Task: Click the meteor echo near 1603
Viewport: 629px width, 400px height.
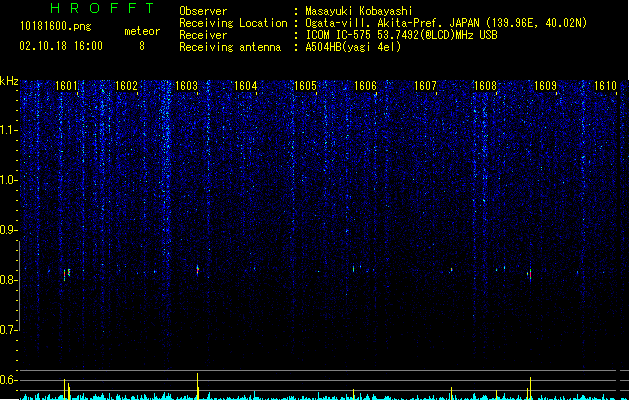Action: pos(197,270)
